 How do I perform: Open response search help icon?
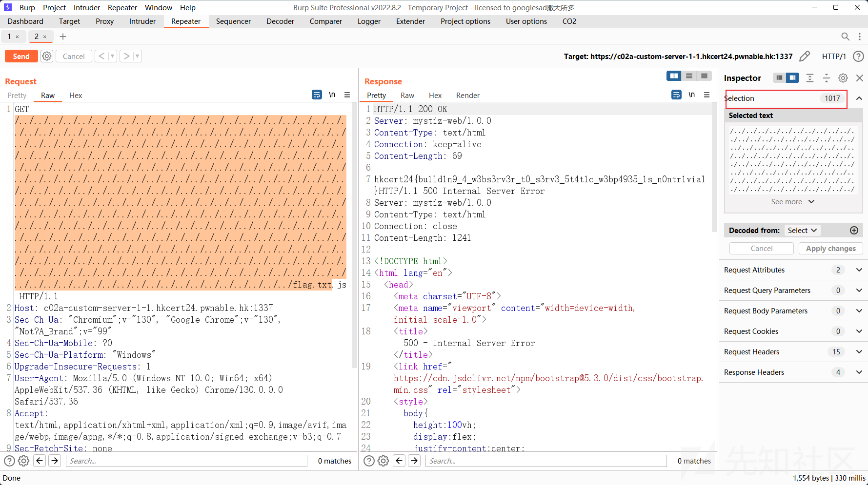tap(369, 461)
